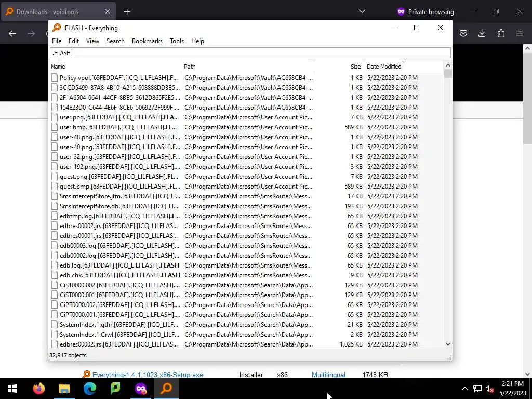This screenshot has height=399, width=532.
Task: Open the browser hamburger application menu
Action: point(520,33)
